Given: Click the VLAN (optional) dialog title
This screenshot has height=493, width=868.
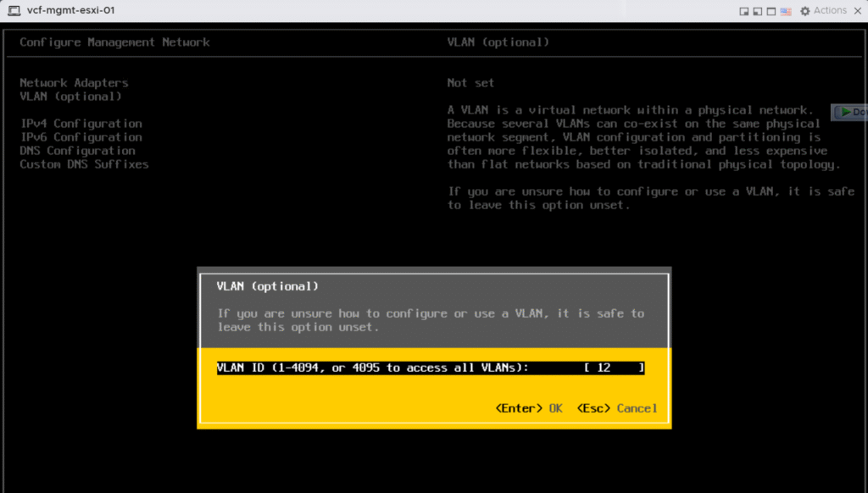Looking at the screenshot, I should (x=268, y=286).
